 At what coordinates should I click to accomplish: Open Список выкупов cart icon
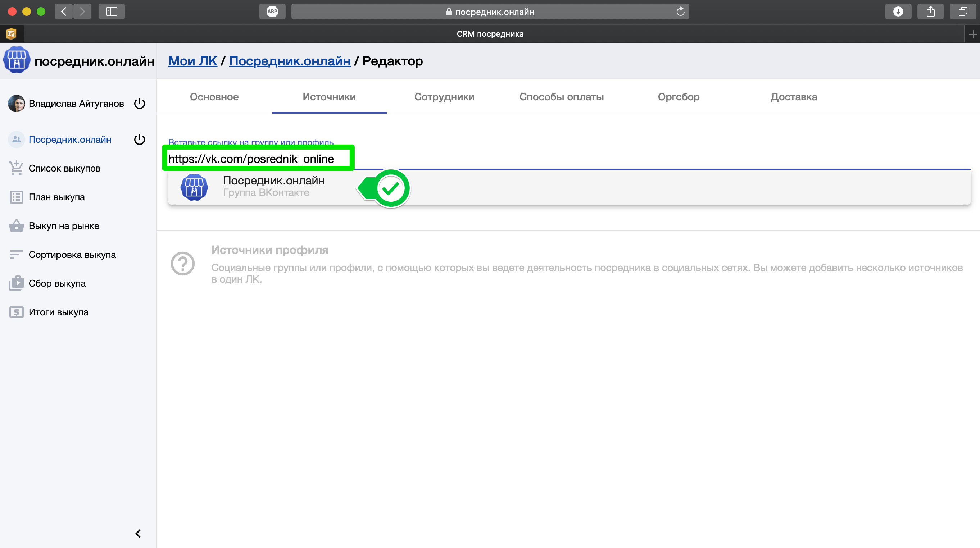tap(16, 168)
